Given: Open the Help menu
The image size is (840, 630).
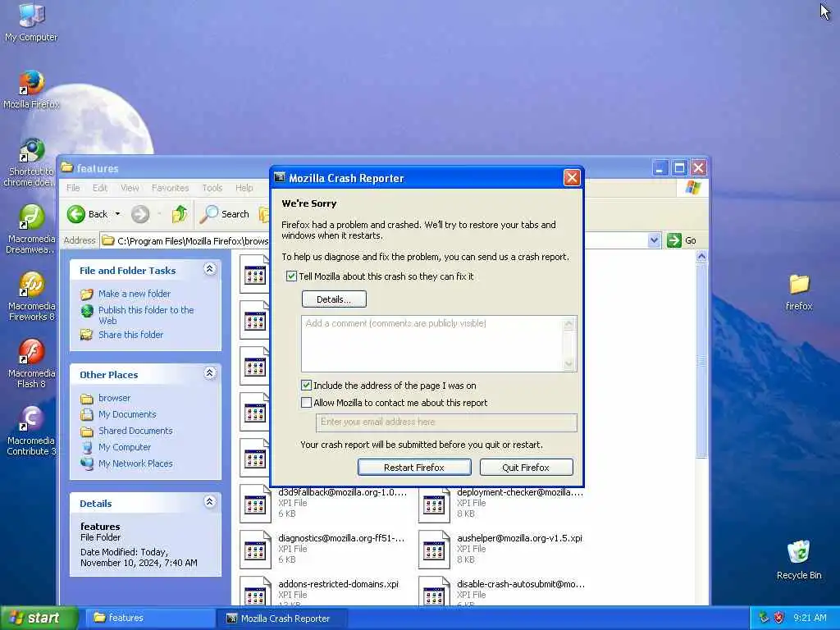Looking at the screenshot, I should [x=244, y=188].
